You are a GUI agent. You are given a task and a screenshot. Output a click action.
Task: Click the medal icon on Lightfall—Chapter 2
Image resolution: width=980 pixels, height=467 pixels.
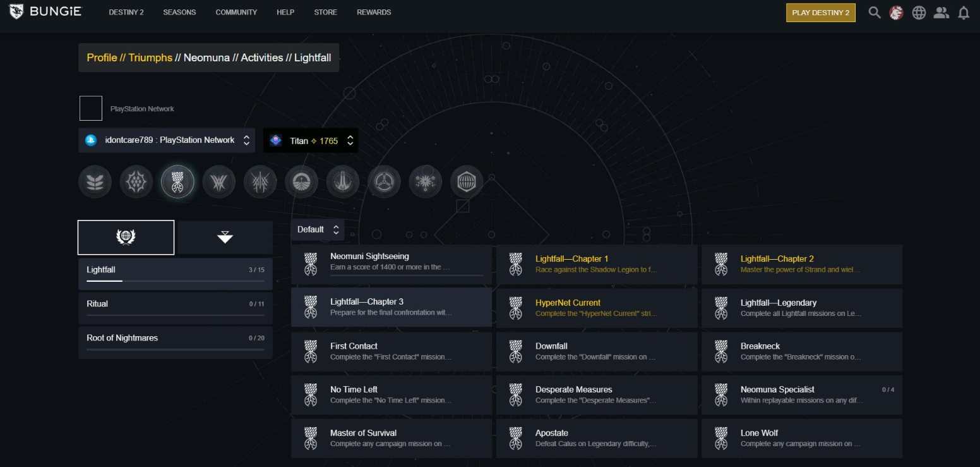point(720,264)
